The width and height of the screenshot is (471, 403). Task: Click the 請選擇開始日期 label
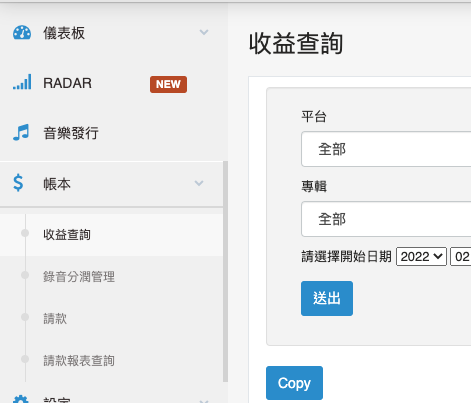[346, 257]
